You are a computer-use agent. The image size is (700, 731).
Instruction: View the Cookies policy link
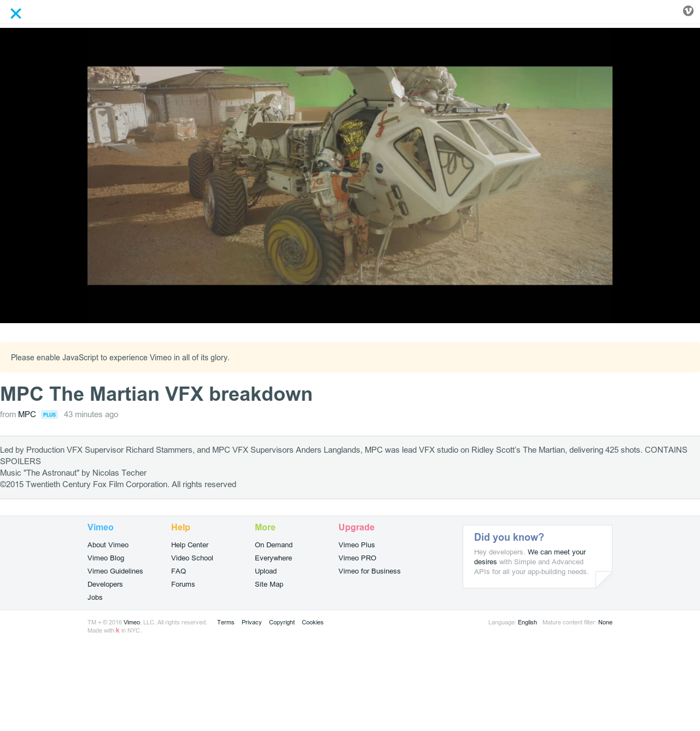tap(312, 622)
